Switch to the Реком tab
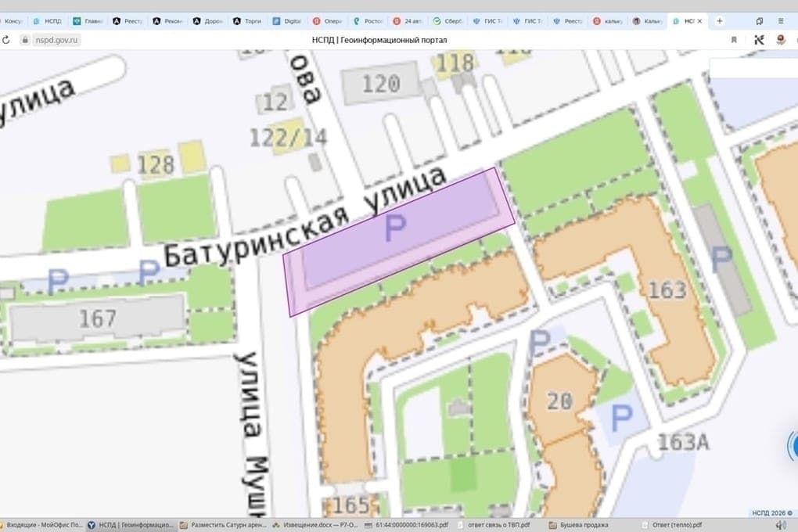The image size is (798, 532). [168, 21]
